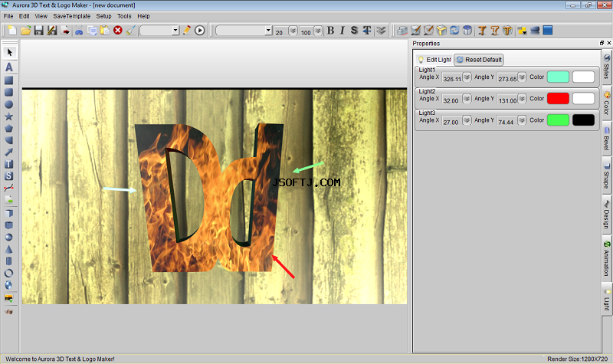Toggle Italic text formatting

343,30
